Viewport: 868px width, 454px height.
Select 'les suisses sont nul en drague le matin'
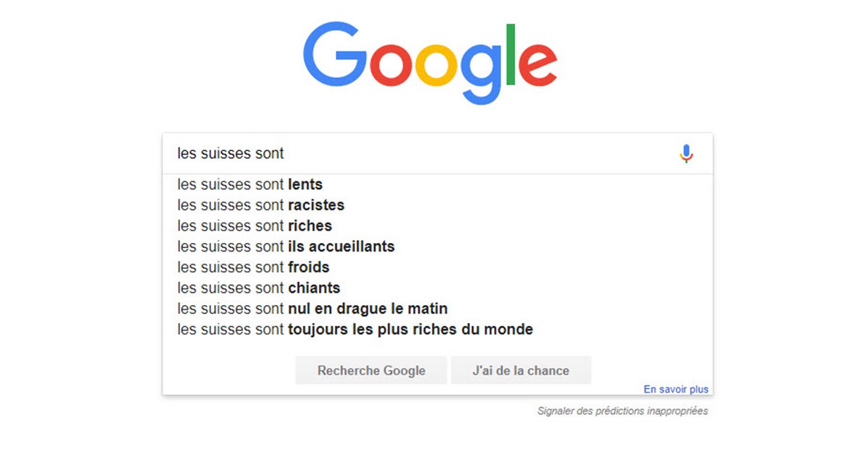click(x=312, y=309)
